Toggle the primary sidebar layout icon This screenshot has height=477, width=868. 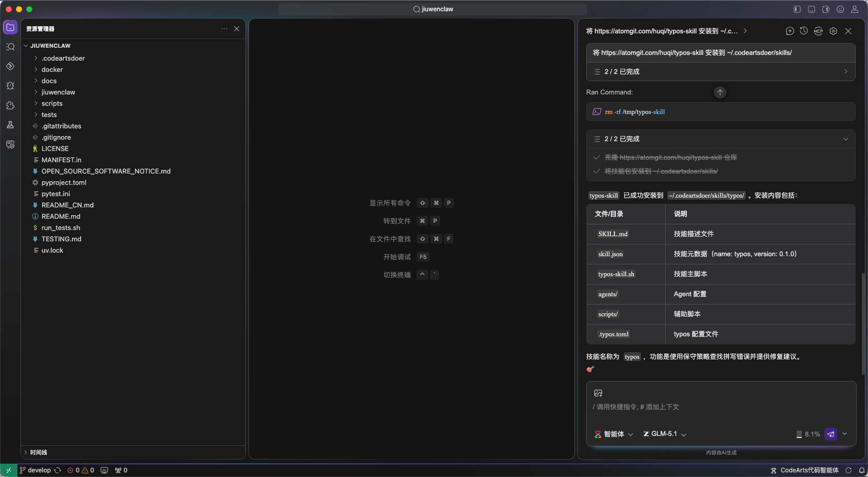tap(797, 9)
